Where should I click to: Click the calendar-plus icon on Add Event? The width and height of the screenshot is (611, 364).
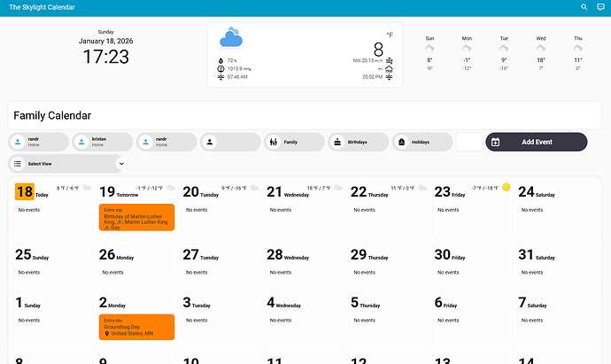(495, 142)
